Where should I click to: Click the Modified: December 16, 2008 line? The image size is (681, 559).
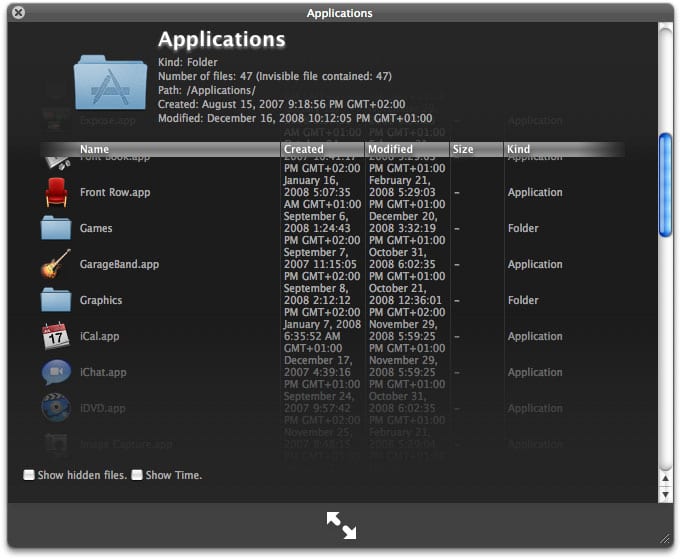point(295,118)
